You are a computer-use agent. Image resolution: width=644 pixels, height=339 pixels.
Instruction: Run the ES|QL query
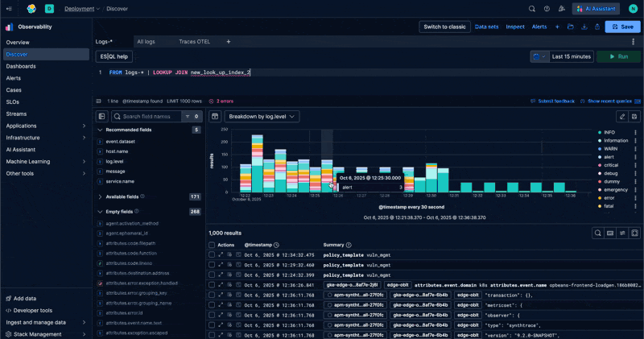pyautogui.click(x=618, y=56)
